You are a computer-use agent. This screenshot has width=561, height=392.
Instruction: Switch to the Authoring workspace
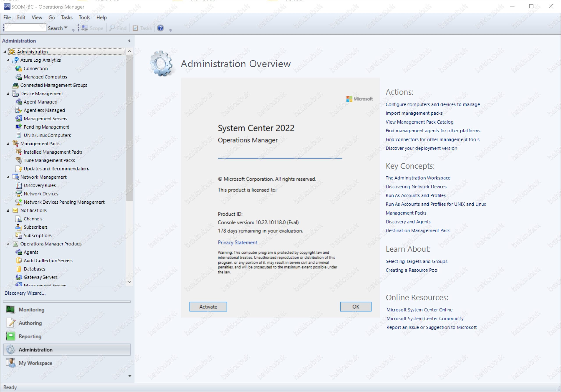[67, 323]
